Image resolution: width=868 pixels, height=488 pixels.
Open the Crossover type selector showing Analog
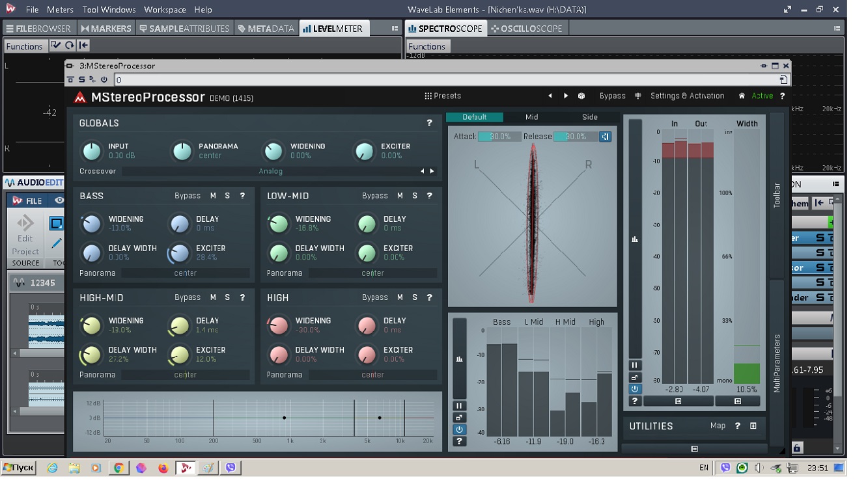[x=271, y=171]
